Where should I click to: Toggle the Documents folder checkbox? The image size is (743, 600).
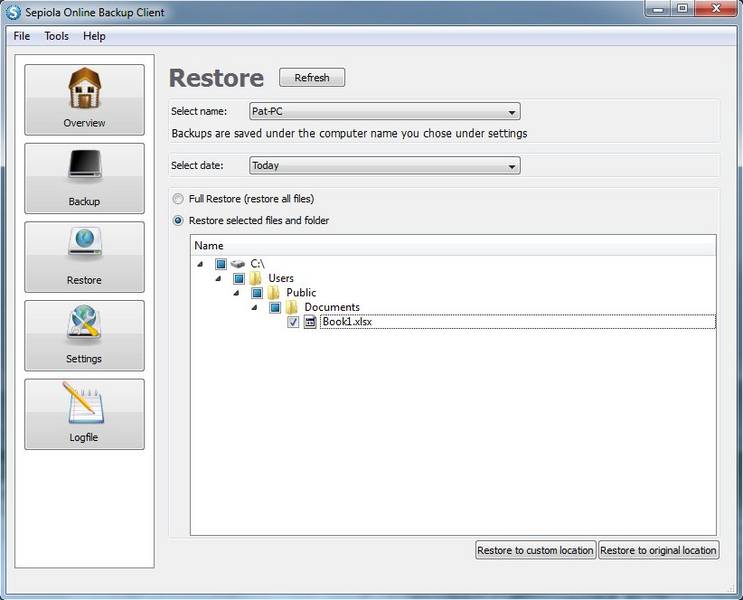tap(275, 307)
